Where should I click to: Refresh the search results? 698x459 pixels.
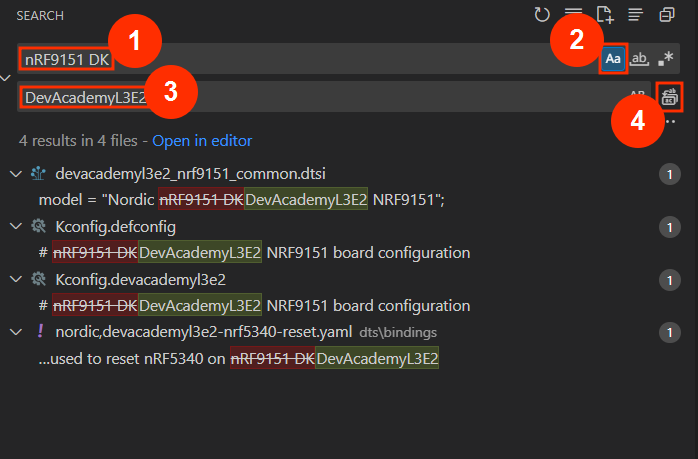542,15
